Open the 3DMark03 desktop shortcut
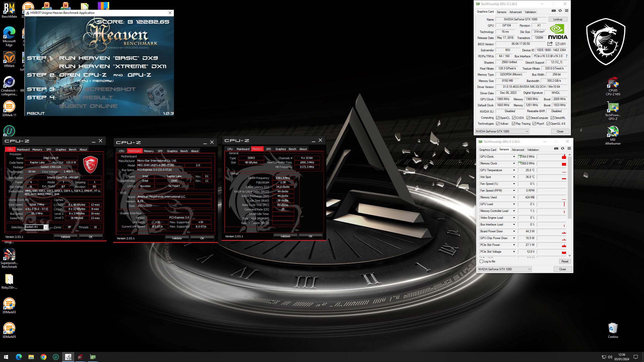This screenshot has height=362, width=644. (9, 306)
